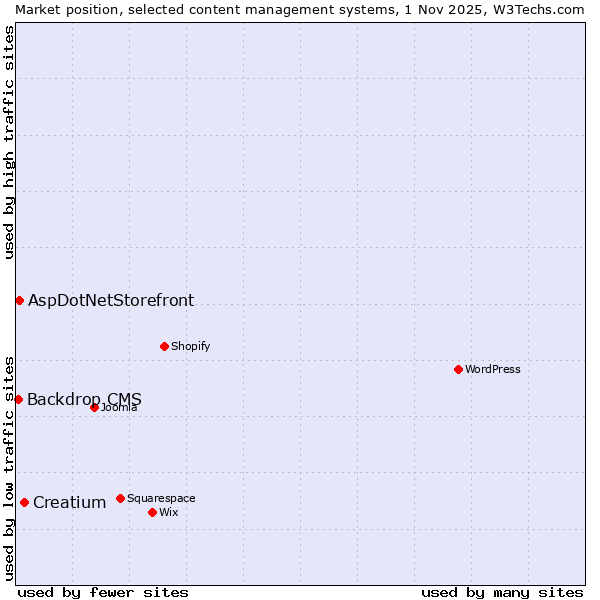Select the Wix text label
Screen dimensions: 600x600
click(x=168, y=512)
